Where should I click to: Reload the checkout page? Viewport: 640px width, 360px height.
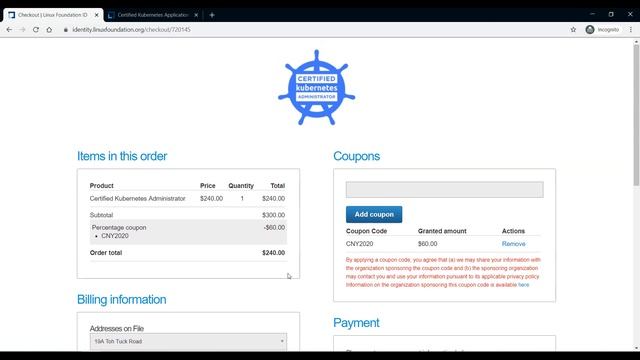(36, 30)
